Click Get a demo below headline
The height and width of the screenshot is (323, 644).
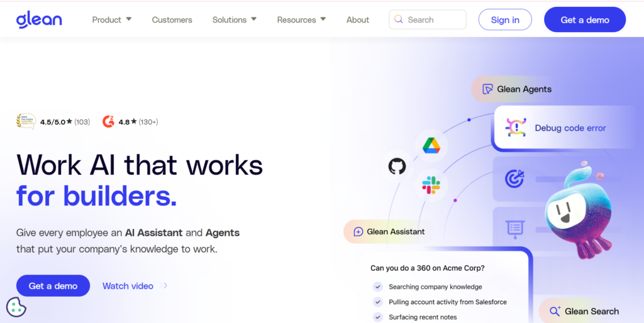53,286
